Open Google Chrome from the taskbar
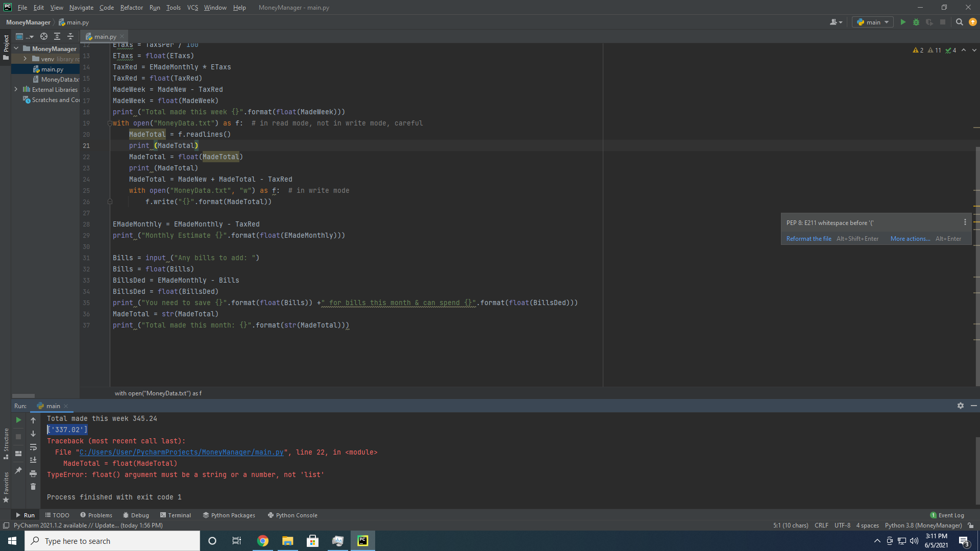Screen dimensions: 980x551 tap(262, 541)
